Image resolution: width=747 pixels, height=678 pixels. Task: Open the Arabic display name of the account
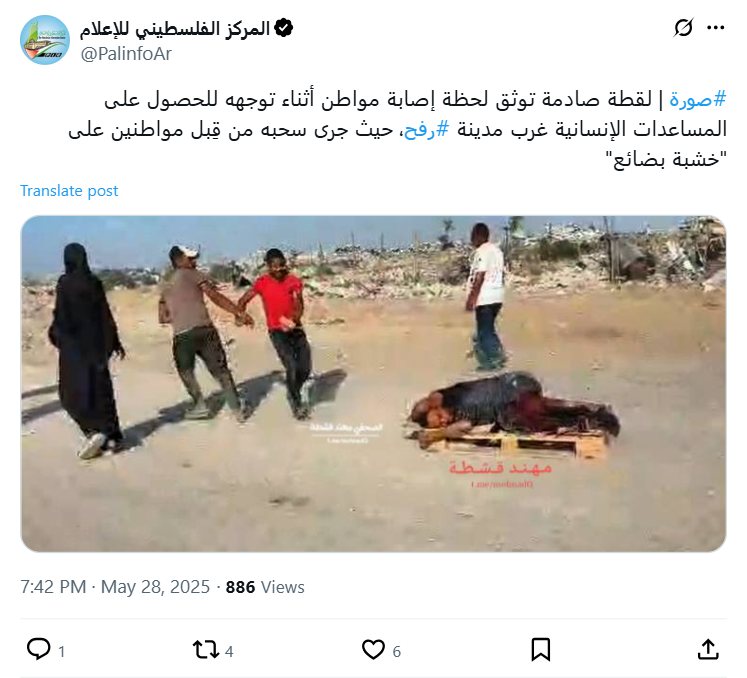pyautogui.click(x=175, y=29)
